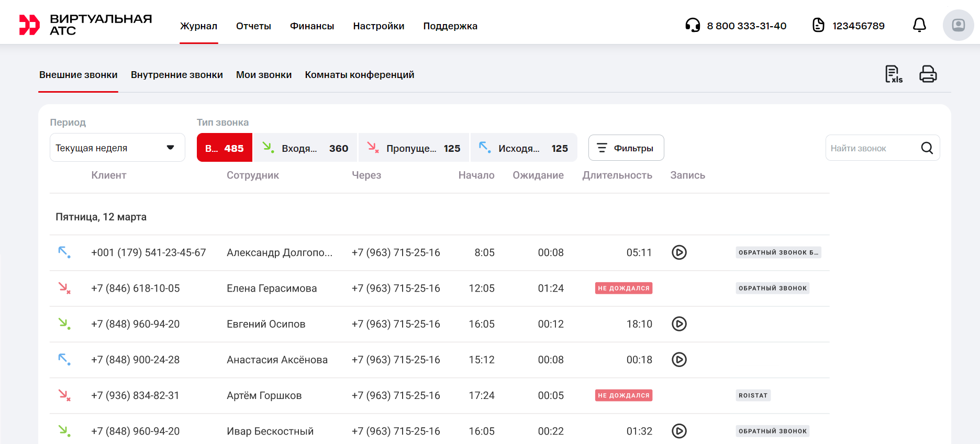The width and height of the screenshot is (980, 444).
Task: Switch to Внутренние звонки tab
Action: pos(177,75)
